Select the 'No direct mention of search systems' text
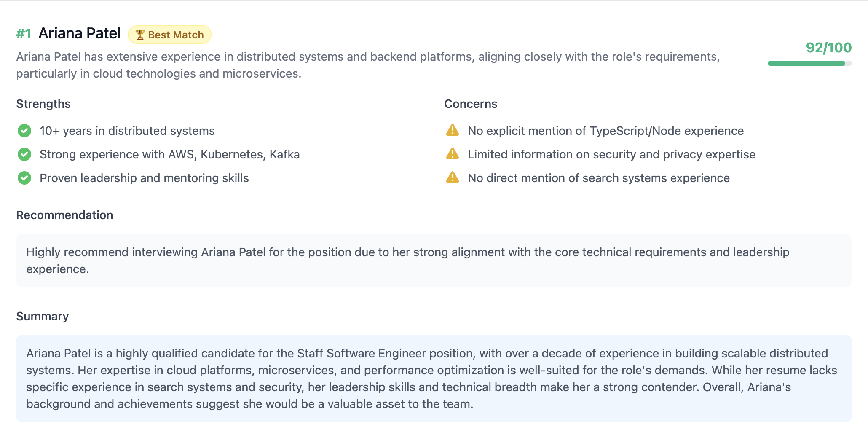Image resolution: width=868 pixels, height=435 pixels. coord(598,178)
